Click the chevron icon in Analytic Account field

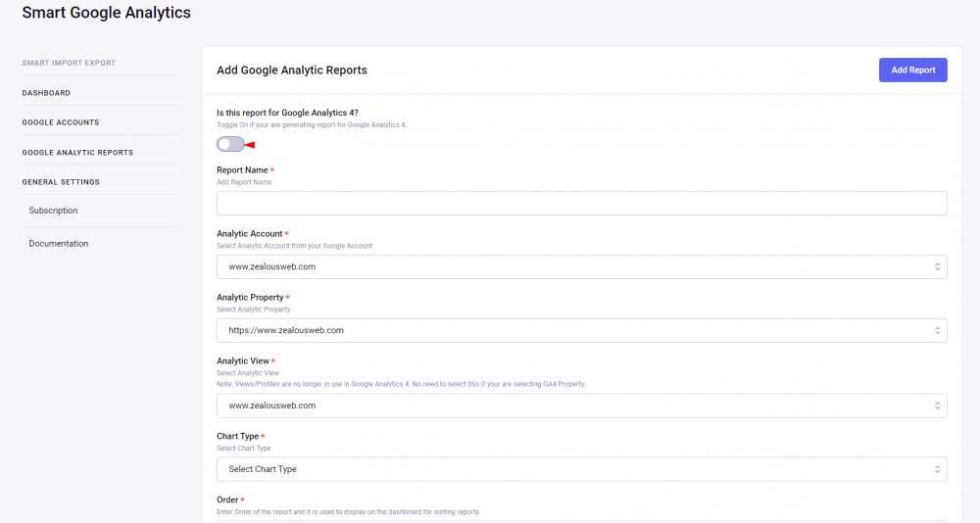click(x=937, y=266)
